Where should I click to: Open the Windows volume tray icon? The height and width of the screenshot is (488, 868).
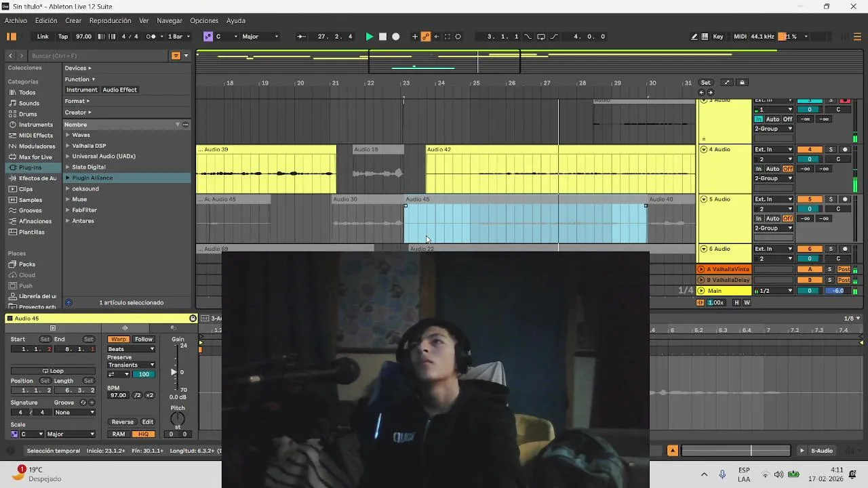coord(778,474)
